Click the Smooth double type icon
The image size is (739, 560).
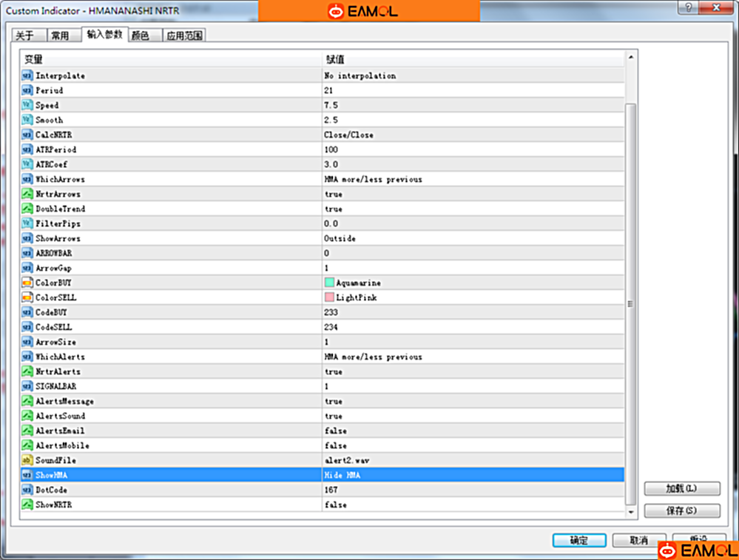pos(27,120)
